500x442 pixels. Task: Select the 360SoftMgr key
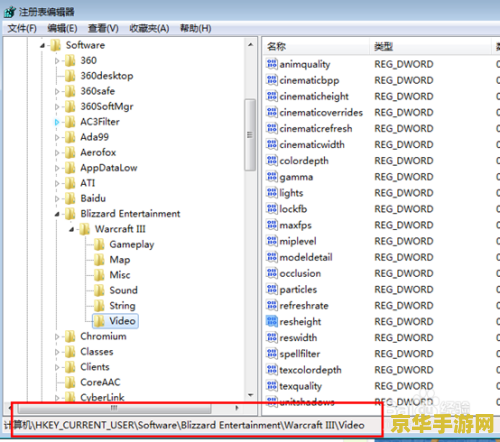point(107,107)
